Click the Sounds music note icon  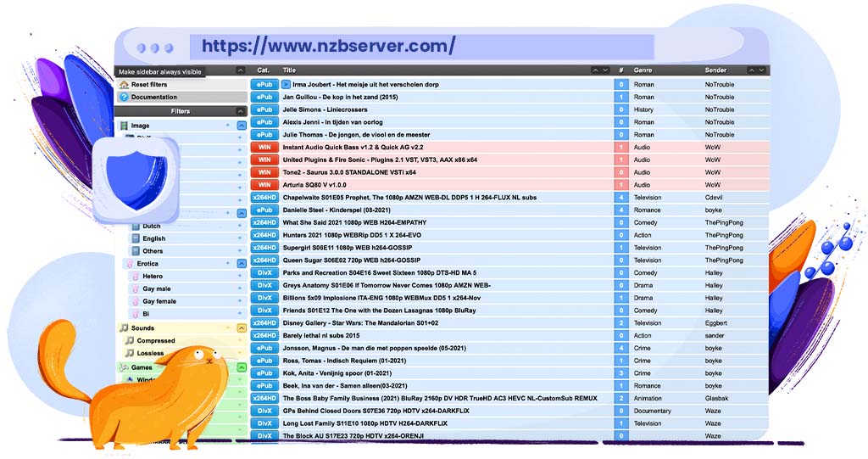coord(125,328)
